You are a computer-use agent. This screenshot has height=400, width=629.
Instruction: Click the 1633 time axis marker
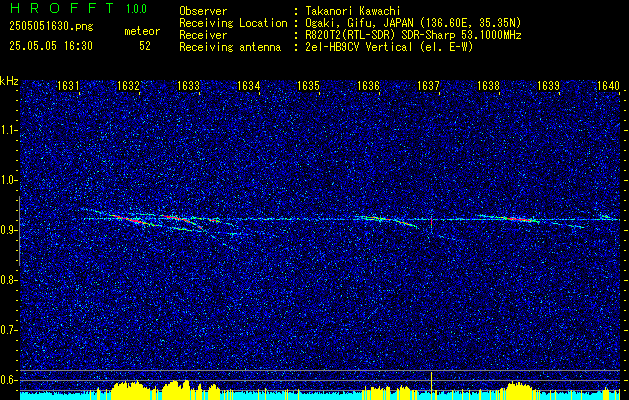tap(188, 85)
